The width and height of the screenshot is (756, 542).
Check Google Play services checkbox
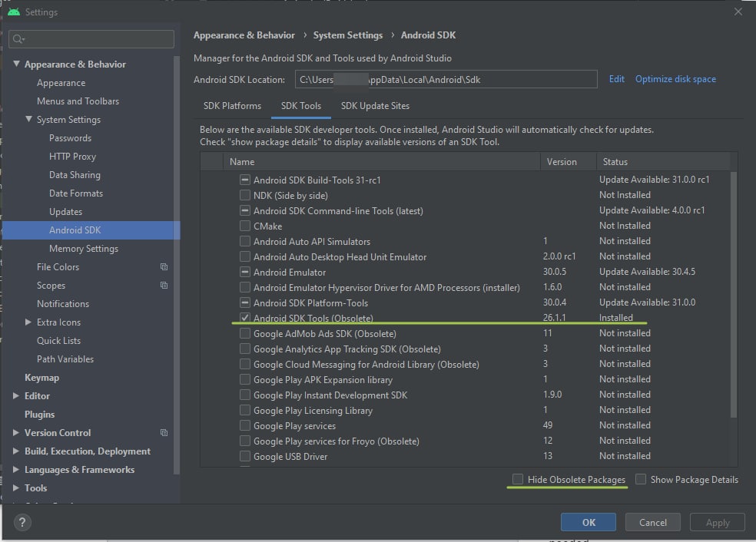(245, 426)
